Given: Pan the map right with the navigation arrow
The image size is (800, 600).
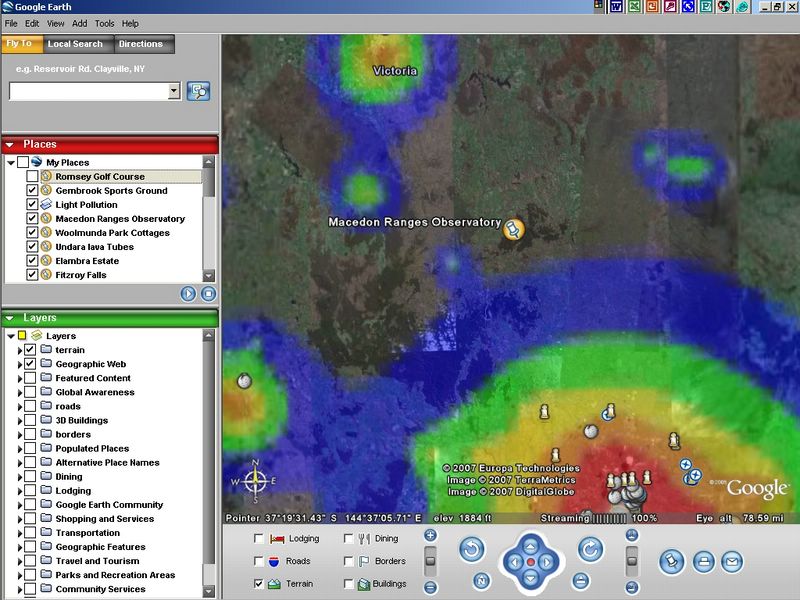Looking at the screenshot, I should pyautogui.click(x=547, y=562).
